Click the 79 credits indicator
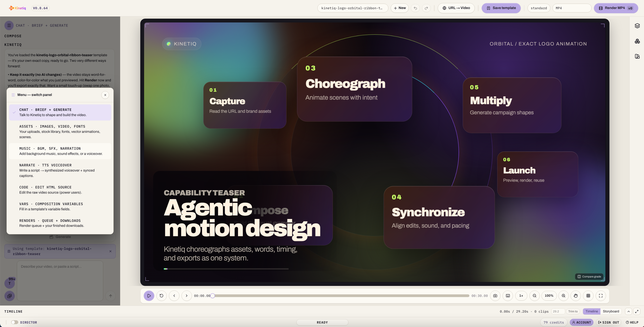The image size is (644, 327). tap(554, 323)
